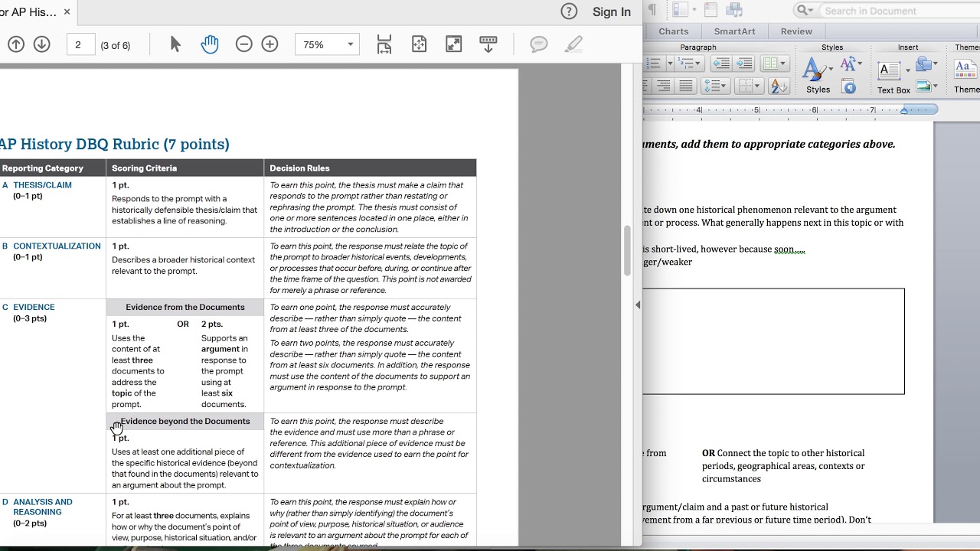980x551 pixels.
Task: Open the columns layout dropdown
Action: coord(774,64)
